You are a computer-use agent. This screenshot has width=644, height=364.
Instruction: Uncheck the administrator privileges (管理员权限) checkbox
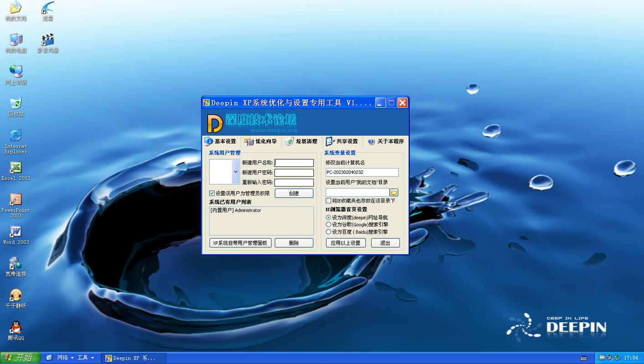point(212,193)
